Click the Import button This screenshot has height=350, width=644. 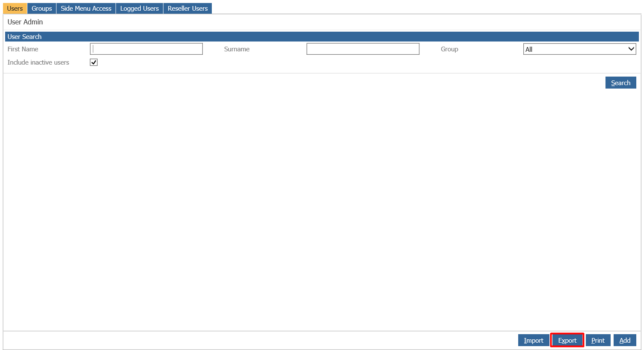534,340
